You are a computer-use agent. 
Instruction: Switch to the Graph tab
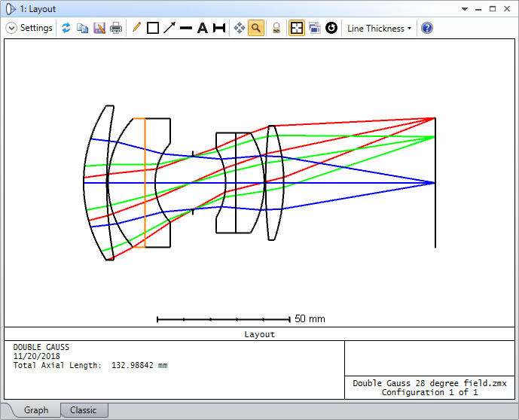click(36, 410)
